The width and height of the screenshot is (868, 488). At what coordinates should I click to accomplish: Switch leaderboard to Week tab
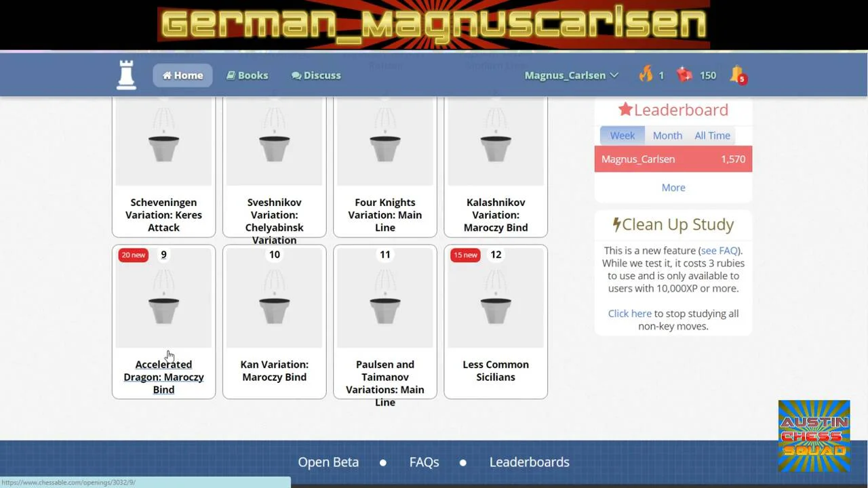pos(623,136)
